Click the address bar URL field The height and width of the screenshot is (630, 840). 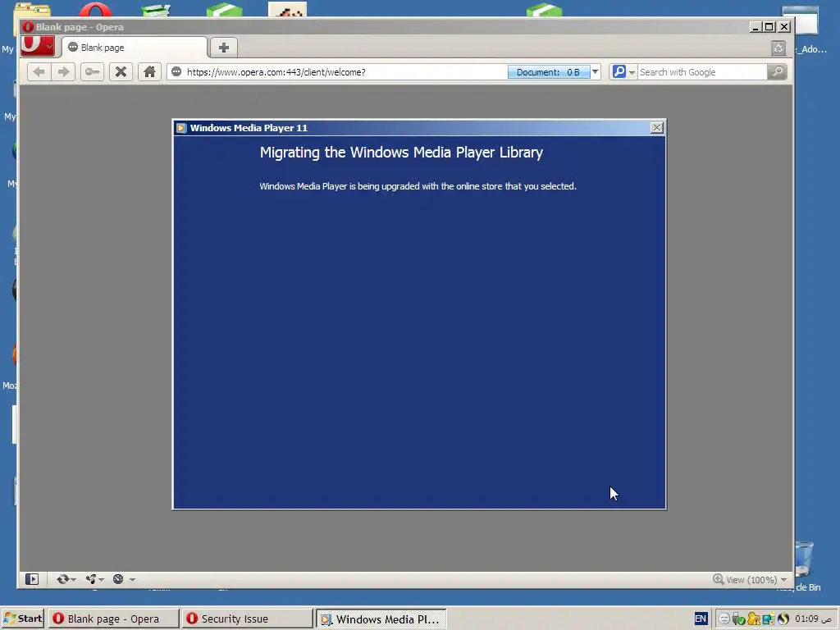345,72
